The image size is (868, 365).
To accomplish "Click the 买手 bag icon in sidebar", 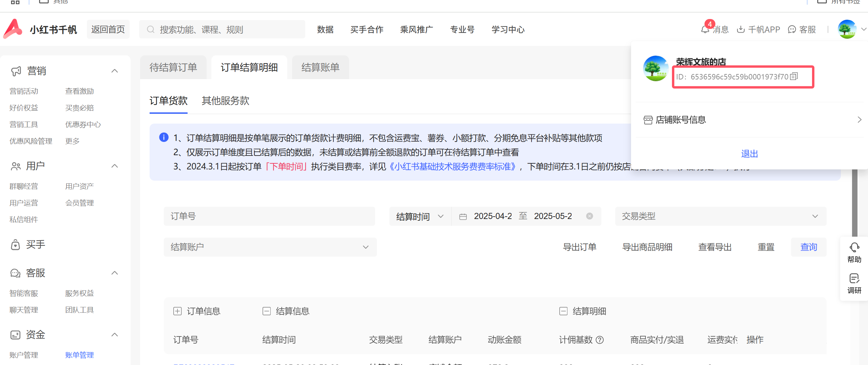I will tap(15, 244).
